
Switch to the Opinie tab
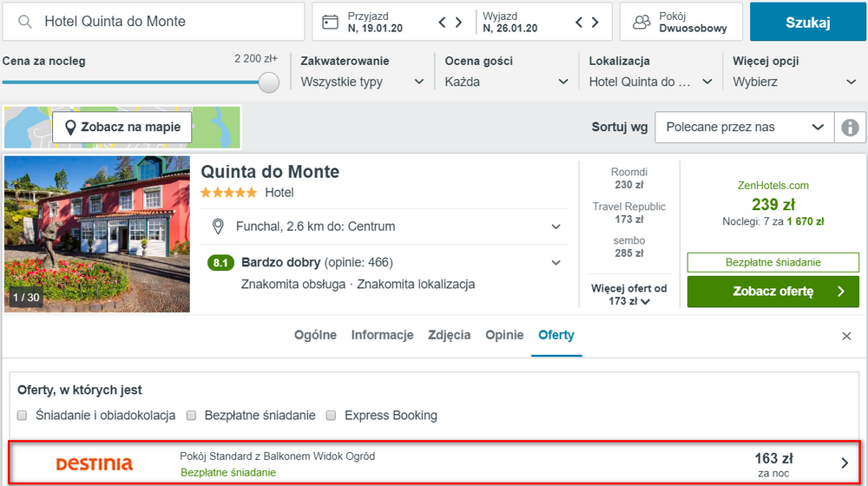click(504, 335)
